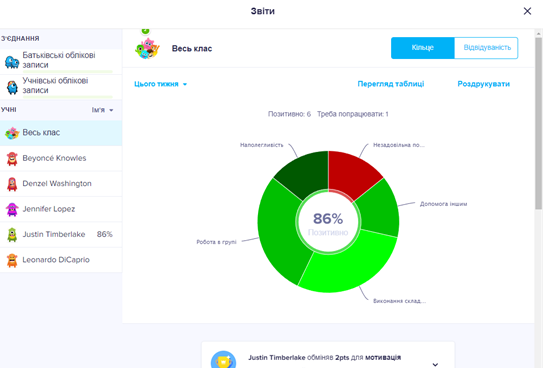Click Justin Timberlake green monster avatar

click(12, 235)
